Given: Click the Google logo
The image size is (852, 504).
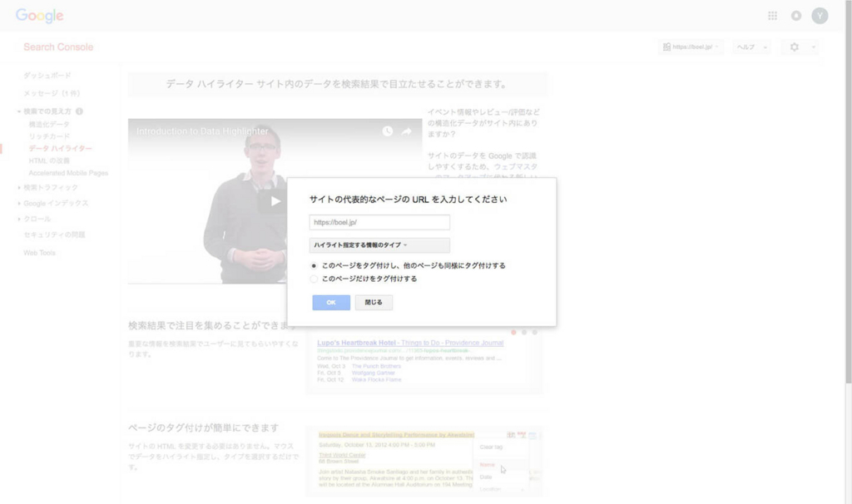Looking at the screenshot, I should (40, 16).
